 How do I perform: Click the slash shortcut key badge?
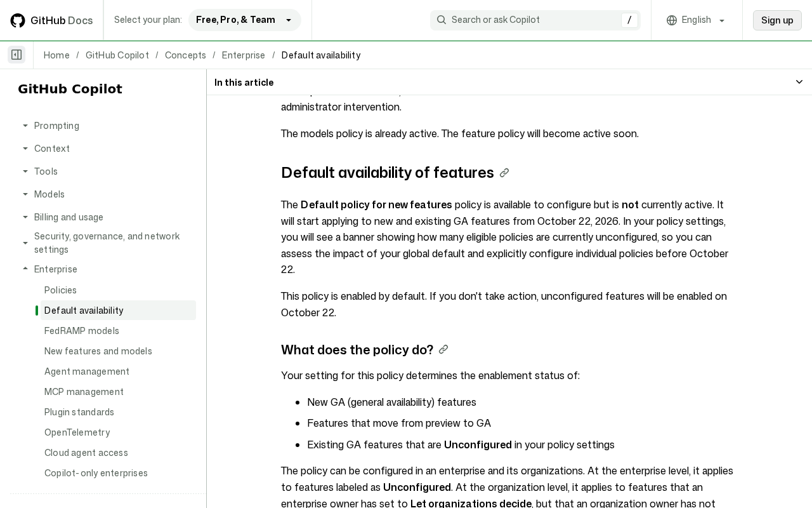tap(629, 20)
